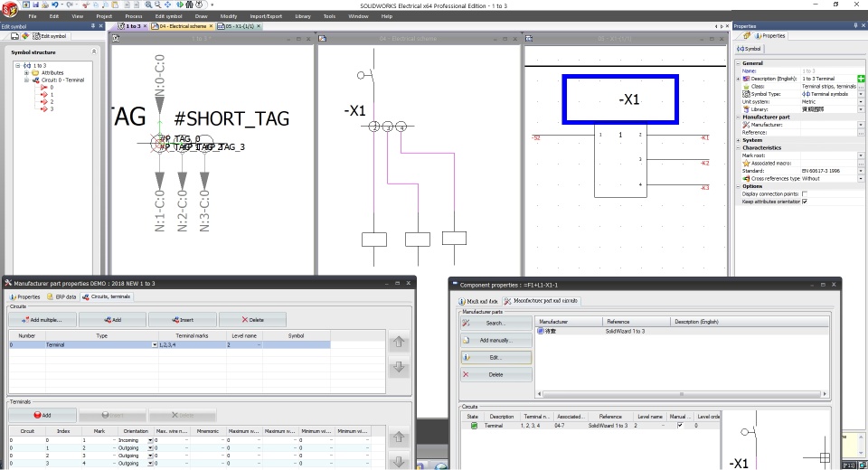Click the scroll right arrow in the Manufacturer parts list
868x470 pixels.
coord(825,394)
